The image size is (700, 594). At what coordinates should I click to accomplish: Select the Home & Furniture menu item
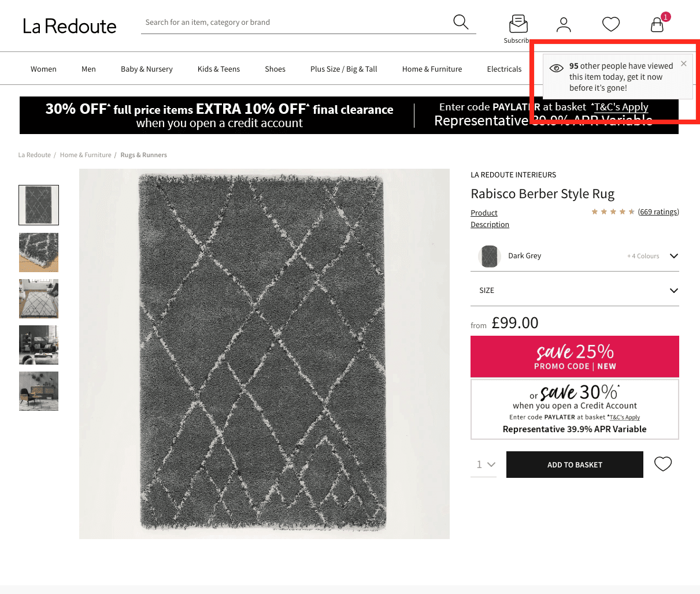pos(432,68)
